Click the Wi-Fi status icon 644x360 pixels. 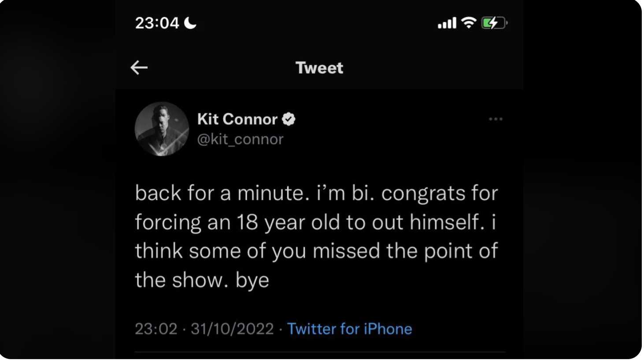[469, 22]
